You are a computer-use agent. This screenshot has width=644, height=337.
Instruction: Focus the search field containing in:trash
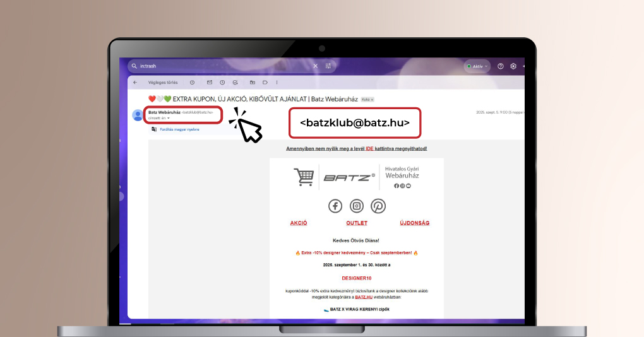click(x=232, y=66)
